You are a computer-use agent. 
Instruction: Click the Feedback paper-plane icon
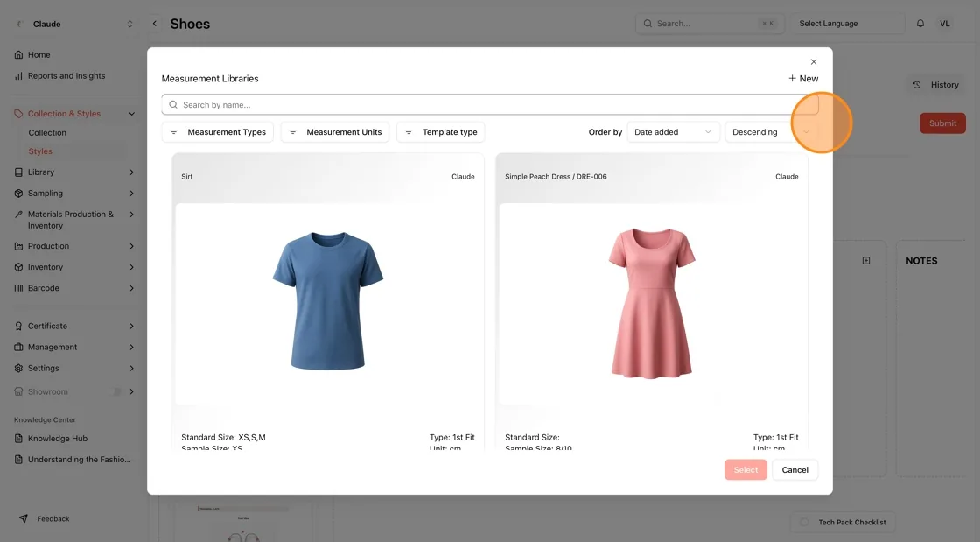(x=24, y=519)
